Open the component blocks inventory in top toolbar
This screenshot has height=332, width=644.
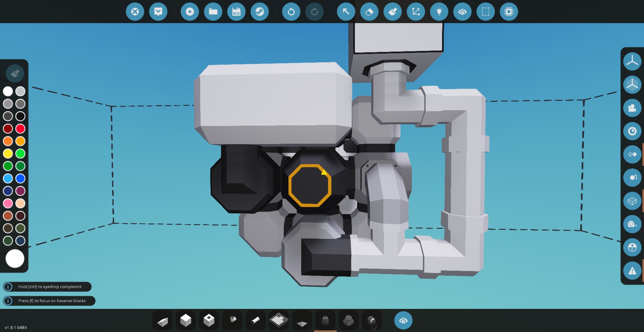[463, 12]
